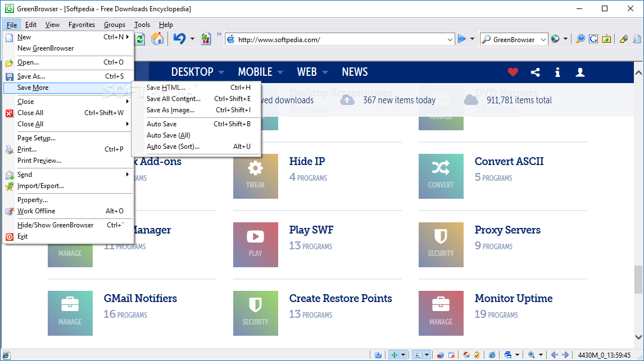Choose Print Preview... from the File menu
644x361 pixels.
pos(68,161)
